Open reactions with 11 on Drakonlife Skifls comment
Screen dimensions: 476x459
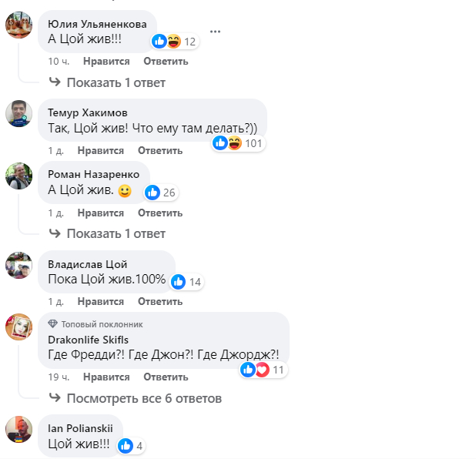pyautogui.click(x=263, y=370)
